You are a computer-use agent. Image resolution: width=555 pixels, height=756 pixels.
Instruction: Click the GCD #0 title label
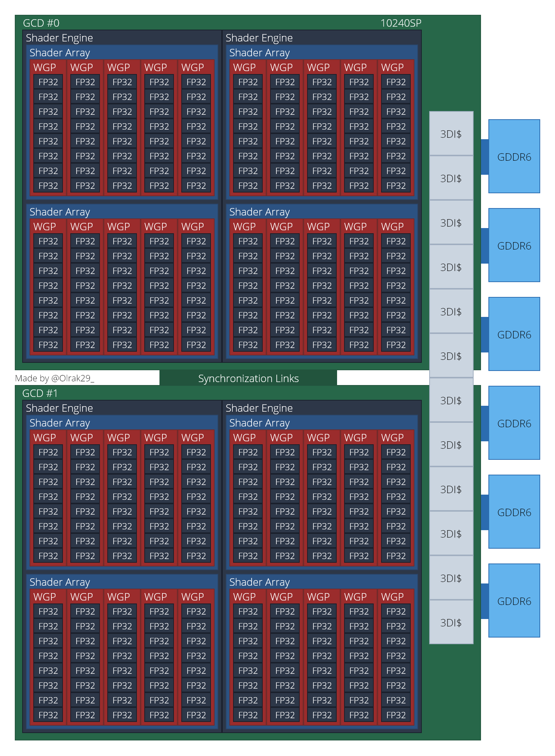tap(41, 23)
